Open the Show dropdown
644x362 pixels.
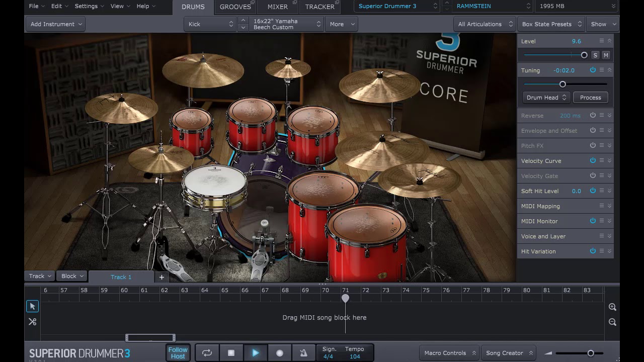pyautogui.click(x=603, y=24)
